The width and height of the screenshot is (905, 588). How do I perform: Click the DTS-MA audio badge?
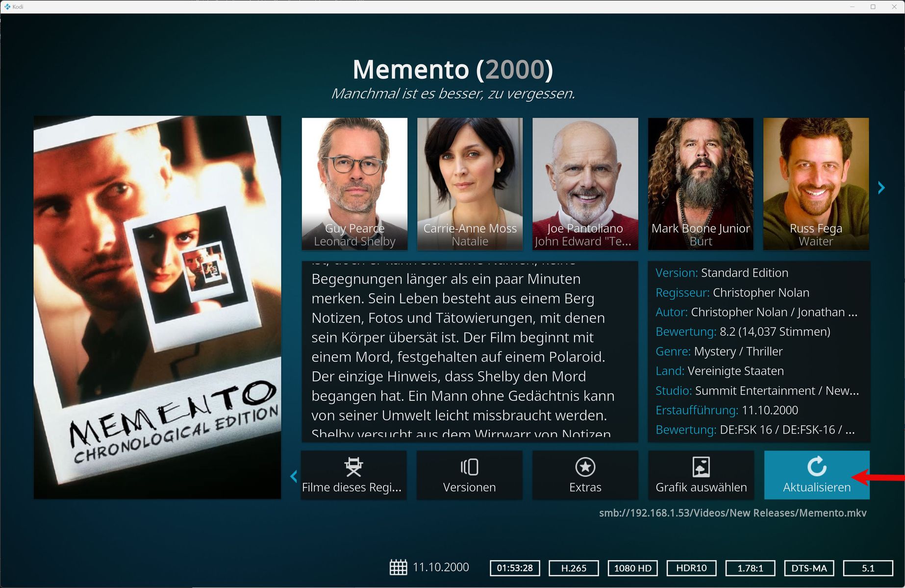(x=809, y=568)
